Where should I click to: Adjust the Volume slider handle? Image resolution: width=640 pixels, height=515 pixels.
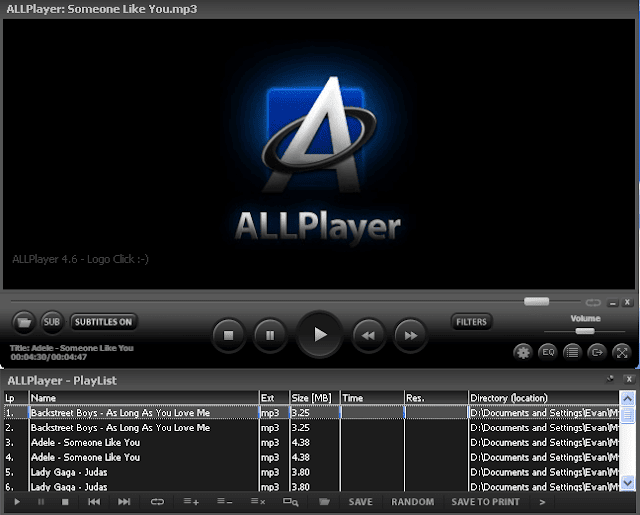pos(585,331)
